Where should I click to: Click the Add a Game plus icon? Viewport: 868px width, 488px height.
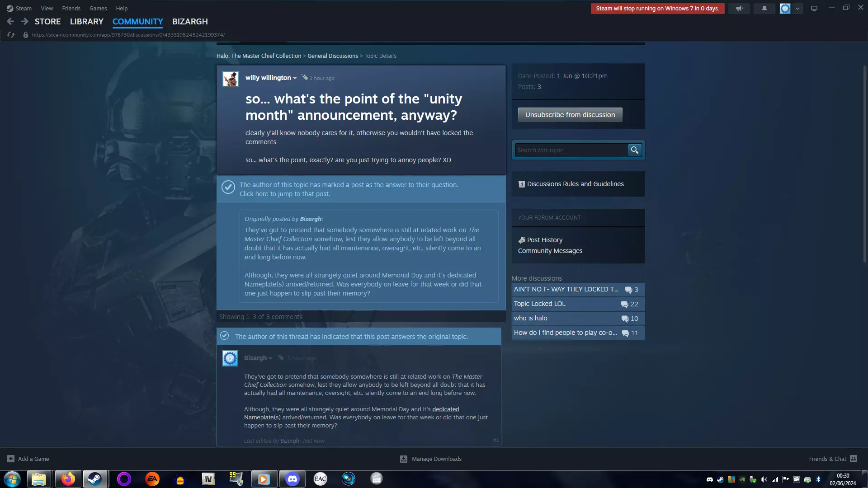point(11,459)
